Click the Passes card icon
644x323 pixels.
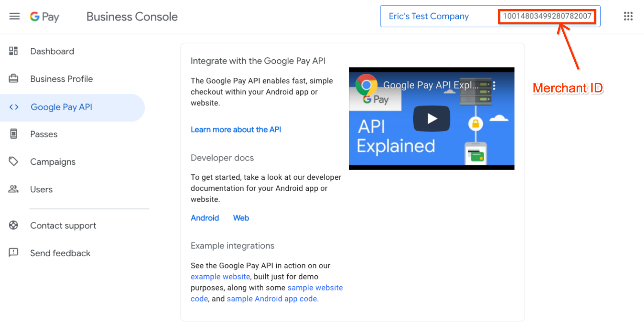tap(14, 134)
